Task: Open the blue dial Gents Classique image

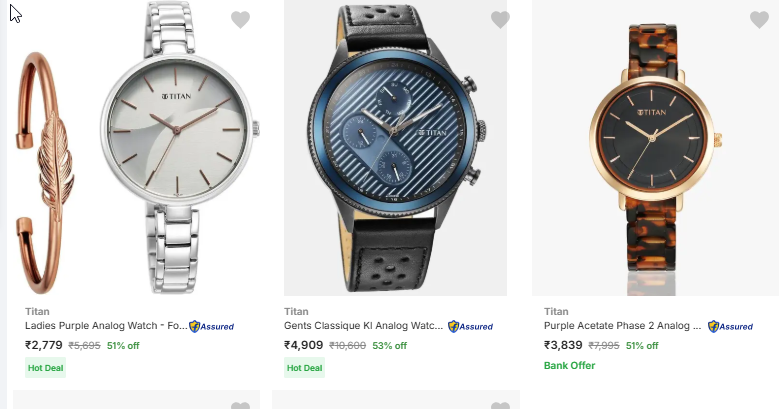Action: [x=396, y=150]
